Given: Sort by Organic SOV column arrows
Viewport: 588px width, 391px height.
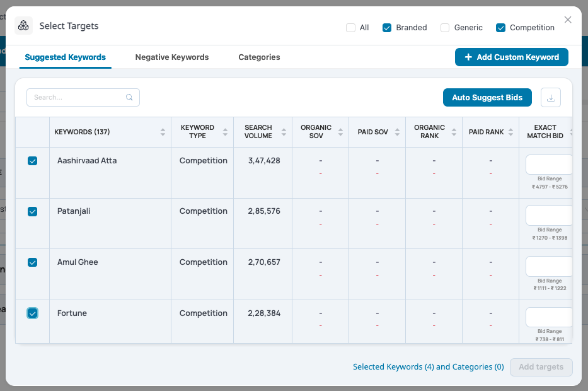Looking at the screenshot, I should (x=340, y=132).
